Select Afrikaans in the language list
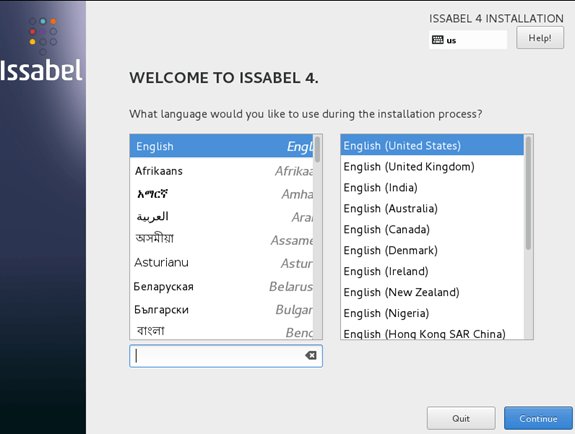 221,171
